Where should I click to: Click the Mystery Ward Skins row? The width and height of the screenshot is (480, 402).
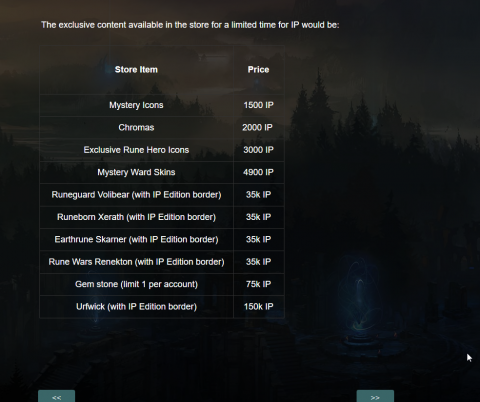[162, 172]
